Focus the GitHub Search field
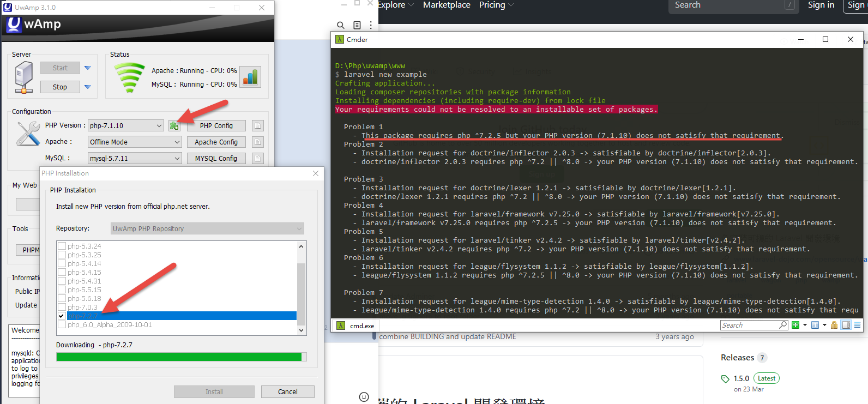Image resolution: width=868 pixels, height=404 pixels. click(x=733, y=5)
